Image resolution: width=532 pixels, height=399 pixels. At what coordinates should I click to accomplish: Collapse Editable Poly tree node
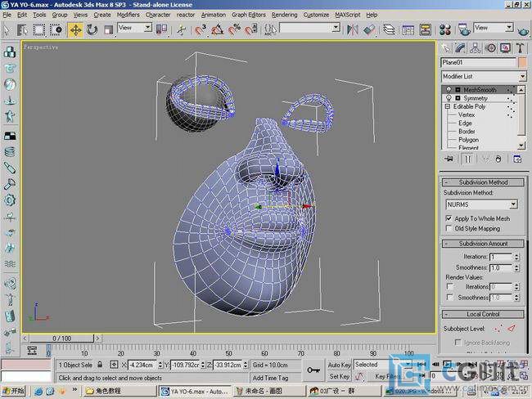448,106
